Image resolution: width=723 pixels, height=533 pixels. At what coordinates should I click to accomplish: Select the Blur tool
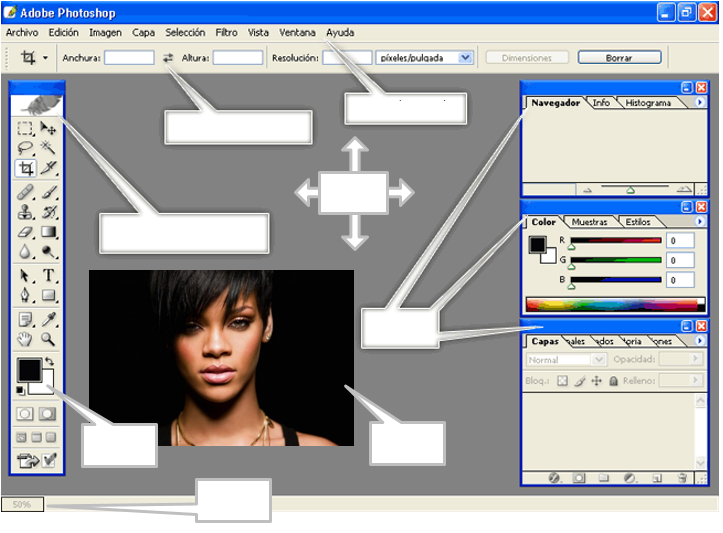(25, 252)
